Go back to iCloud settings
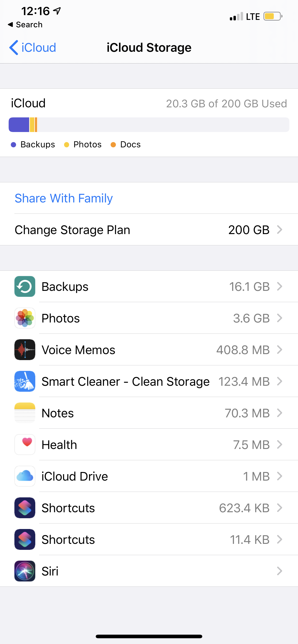 click(33, 47)
